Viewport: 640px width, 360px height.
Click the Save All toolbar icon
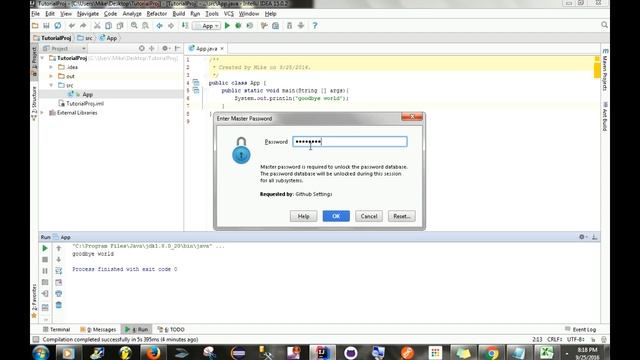46,26
